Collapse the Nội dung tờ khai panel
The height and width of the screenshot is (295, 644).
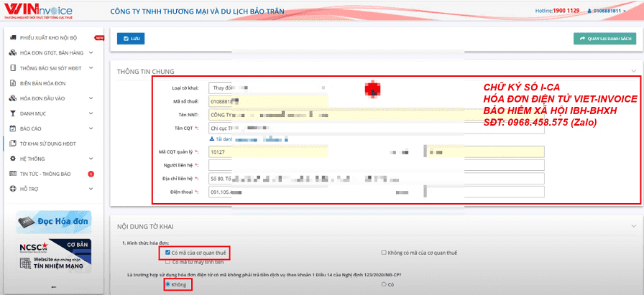633,225
